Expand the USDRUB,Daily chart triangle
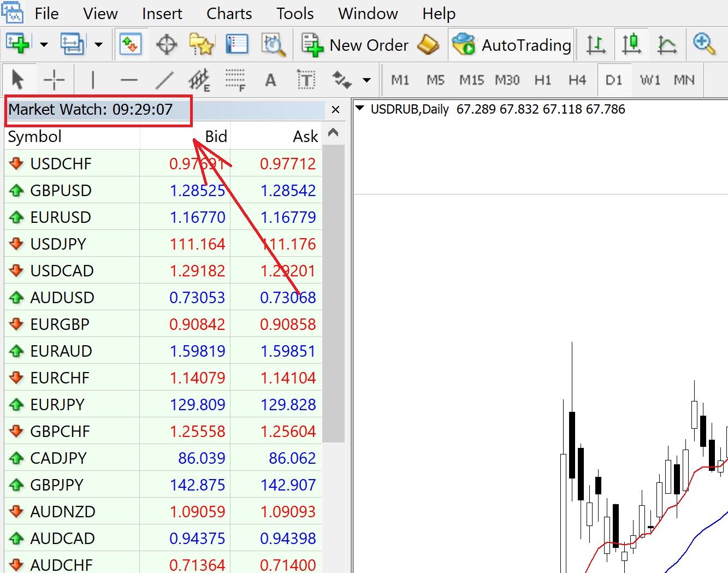This screenshot has width=728, height=573. [x=360, y=108]
